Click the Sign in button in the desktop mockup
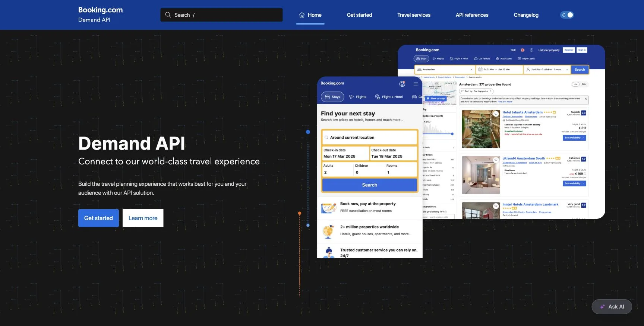The height and width of the screenshot is (326, 644). pos(582,50)
